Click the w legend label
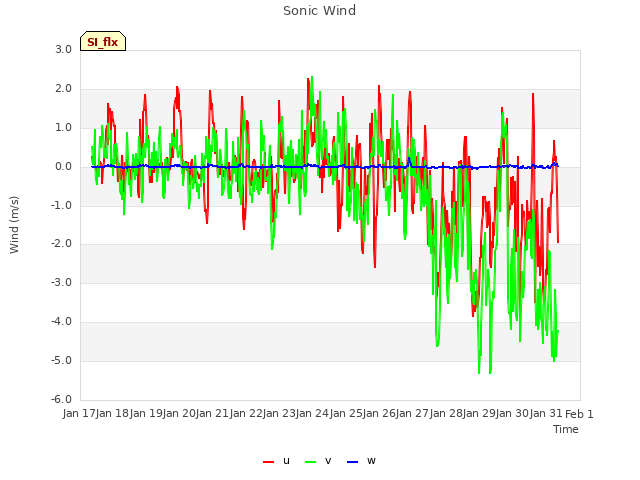The image size is (640, 480). pos(371,461)
